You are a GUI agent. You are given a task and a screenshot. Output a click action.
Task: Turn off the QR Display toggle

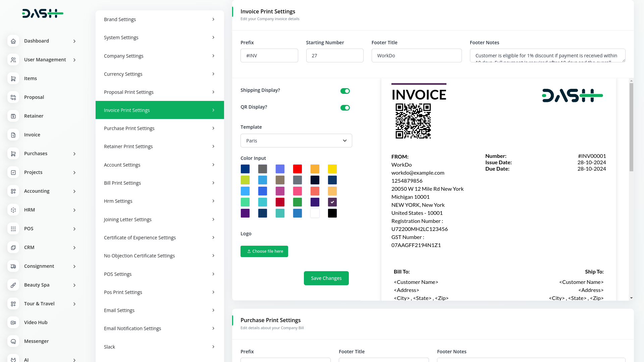coord(345,108)
